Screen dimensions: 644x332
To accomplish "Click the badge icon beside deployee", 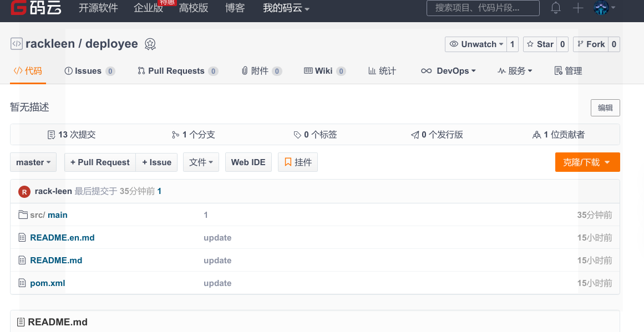I will coord(150,44).
